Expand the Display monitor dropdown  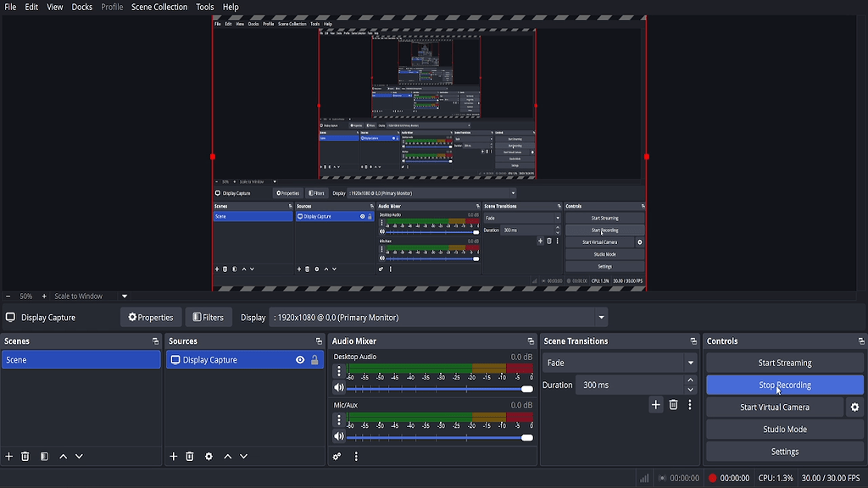601,318
